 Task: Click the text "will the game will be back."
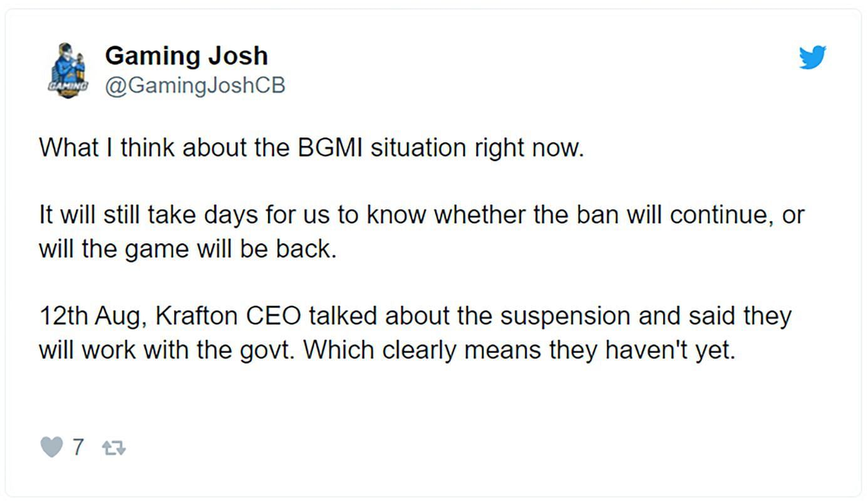(x=187, y=249)
